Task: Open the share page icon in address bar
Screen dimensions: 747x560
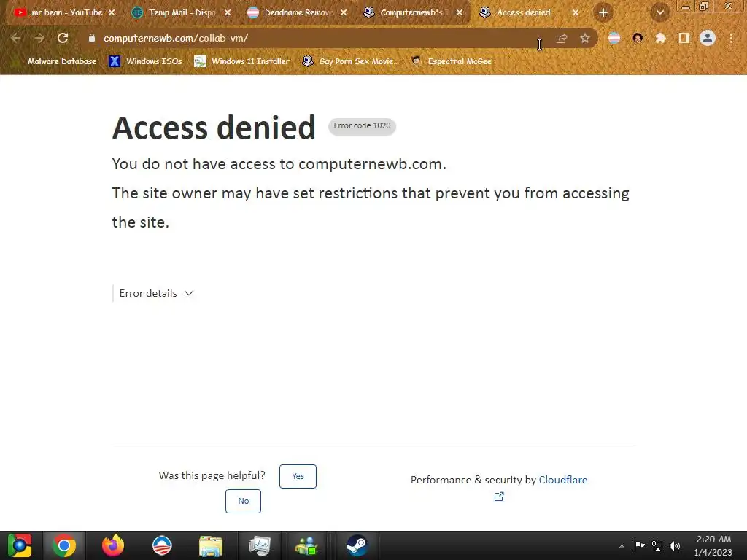Action: coord(562,39)
